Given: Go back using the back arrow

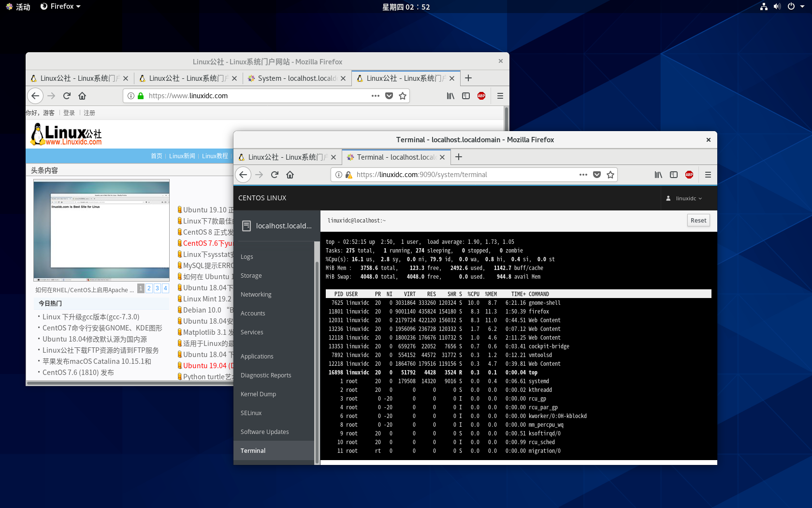Looking at the screenshot, I should click(243, 175).
